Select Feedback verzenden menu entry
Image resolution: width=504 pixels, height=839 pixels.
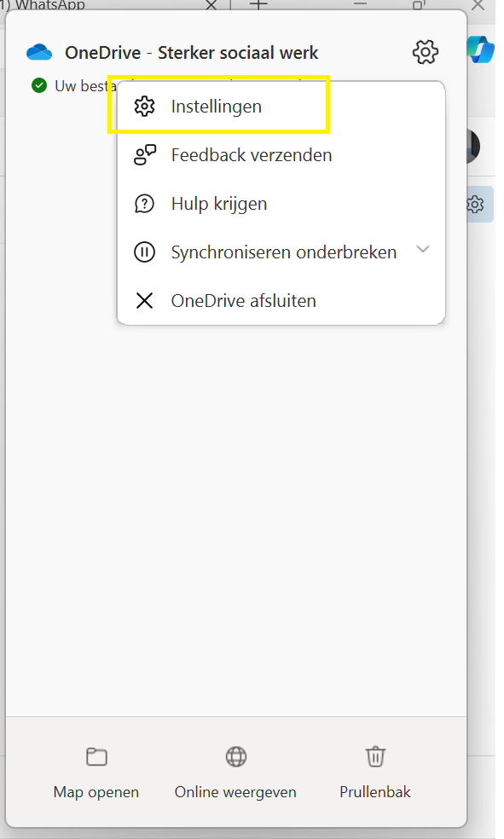click(281, 155)
